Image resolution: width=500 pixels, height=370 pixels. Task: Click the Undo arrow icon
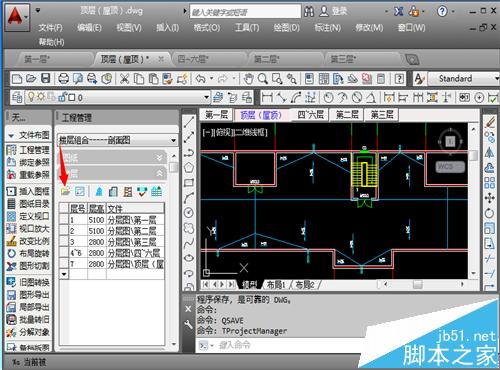201,79
